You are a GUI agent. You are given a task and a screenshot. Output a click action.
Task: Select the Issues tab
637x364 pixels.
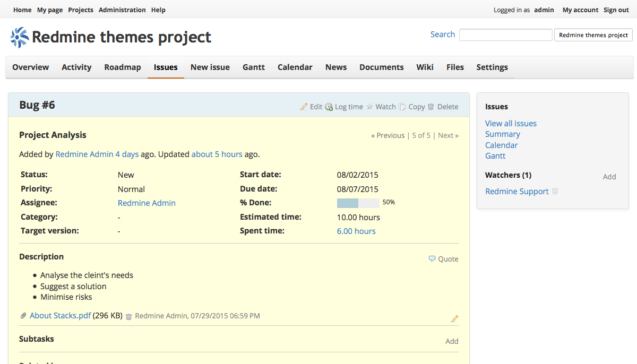(x=166, y=67)
